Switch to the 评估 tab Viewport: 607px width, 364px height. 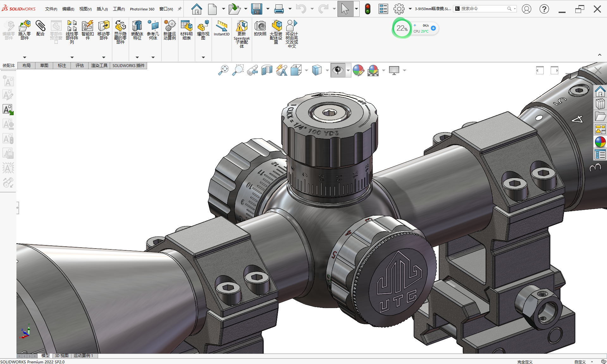80,65
